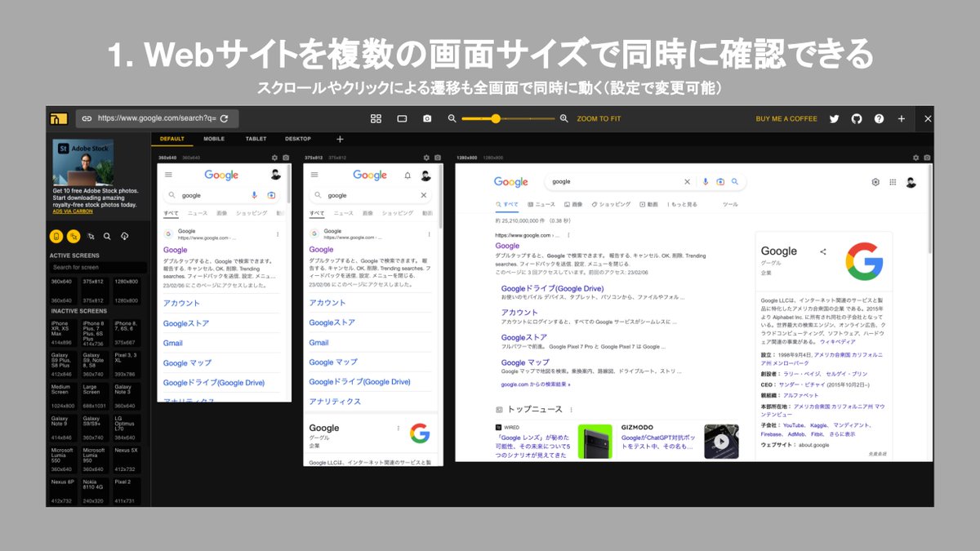980x551 pixels.
Task: Open Googleストア link in the 360x640 preview
Action: pyautogui.click(x=185, y=323)
